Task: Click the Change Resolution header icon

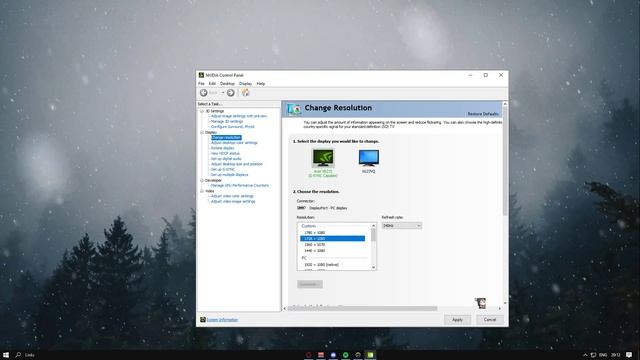Action: [294, 109]
